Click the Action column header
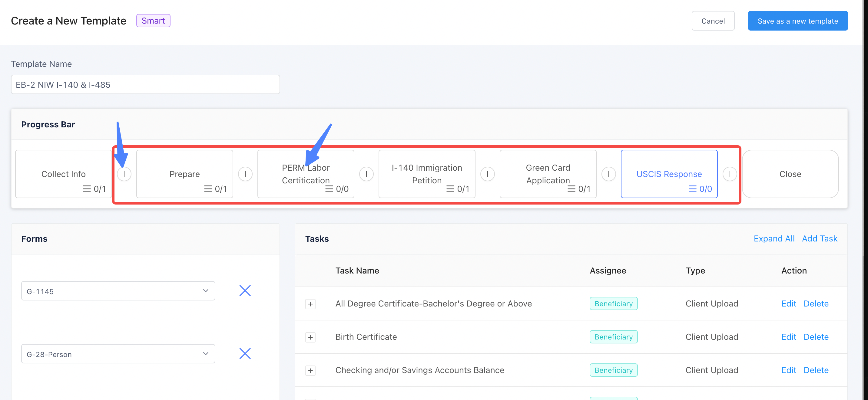Image resolution: width=868 pixels, height=400 pixels. click(794, 271)
